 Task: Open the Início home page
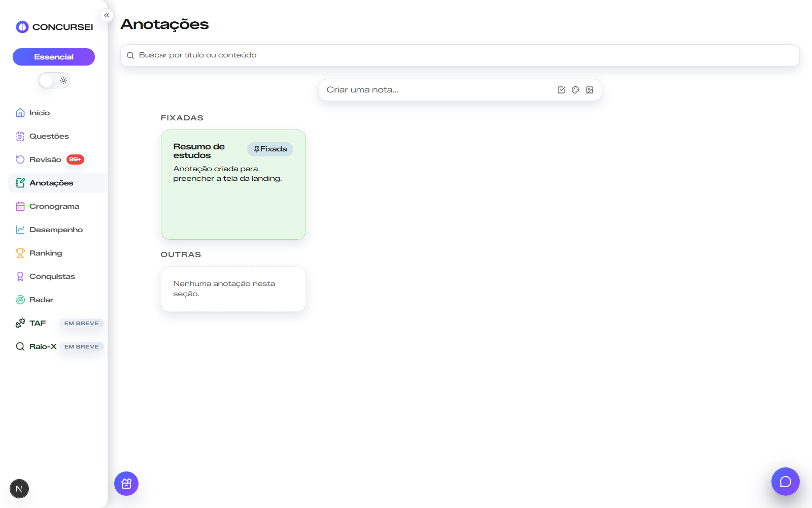[x=40, y=113]
